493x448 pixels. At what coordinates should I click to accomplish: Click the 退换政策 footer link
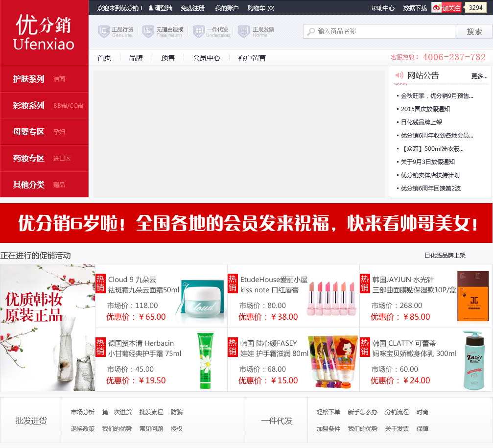[82, 429]
